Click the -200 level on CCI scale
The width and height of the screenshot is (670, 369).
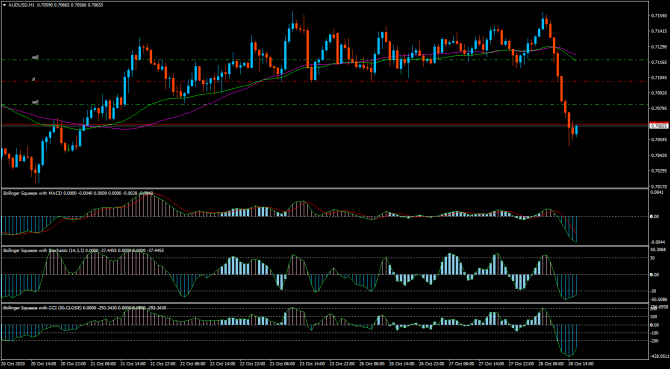click(654, 341)
